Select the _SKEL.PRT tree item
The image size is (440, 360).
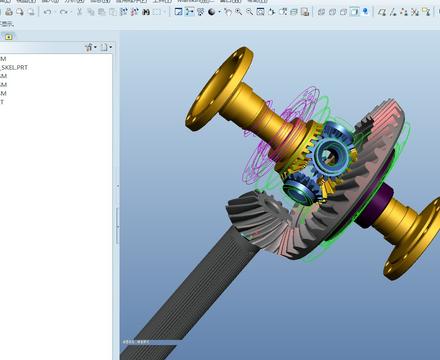14,67
